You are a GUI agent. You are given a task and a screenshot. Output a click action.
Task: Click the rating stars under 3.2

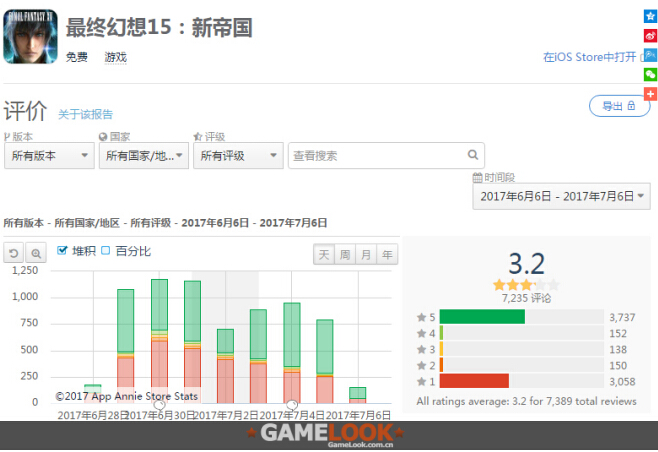(527, 285)
